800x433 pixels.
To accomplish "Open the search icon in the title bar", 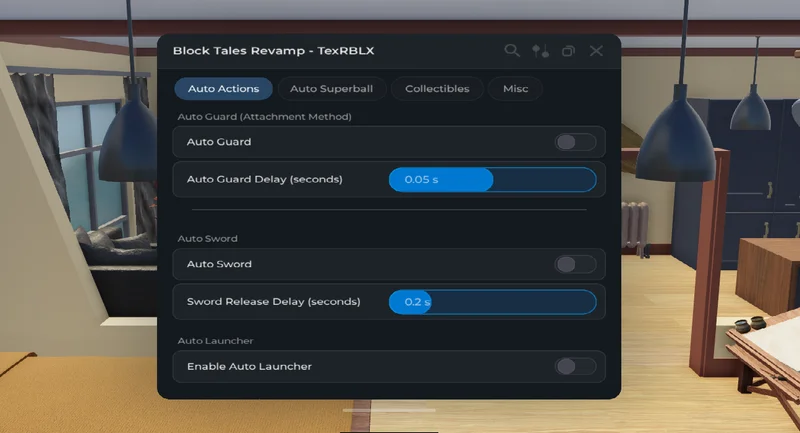I will click(x=512, y=50).
